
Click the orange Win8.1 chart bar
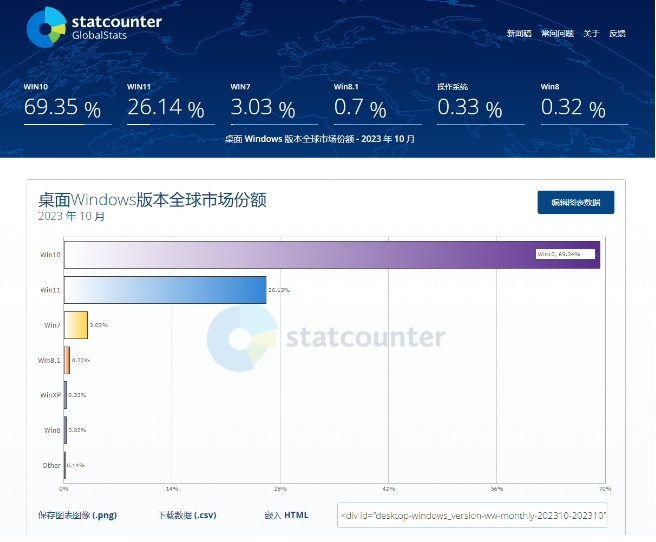pyautogui.click(x=67, y=360)
